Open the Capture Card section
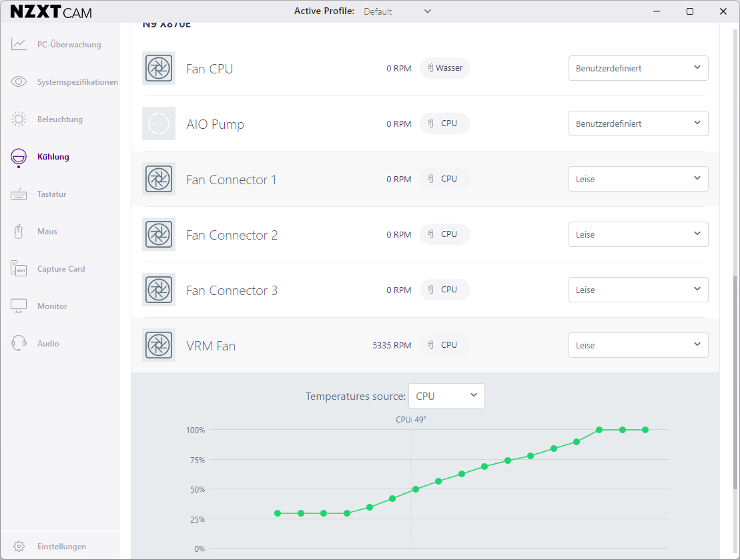This screenshot has width=740, height=560. [61, 269]
